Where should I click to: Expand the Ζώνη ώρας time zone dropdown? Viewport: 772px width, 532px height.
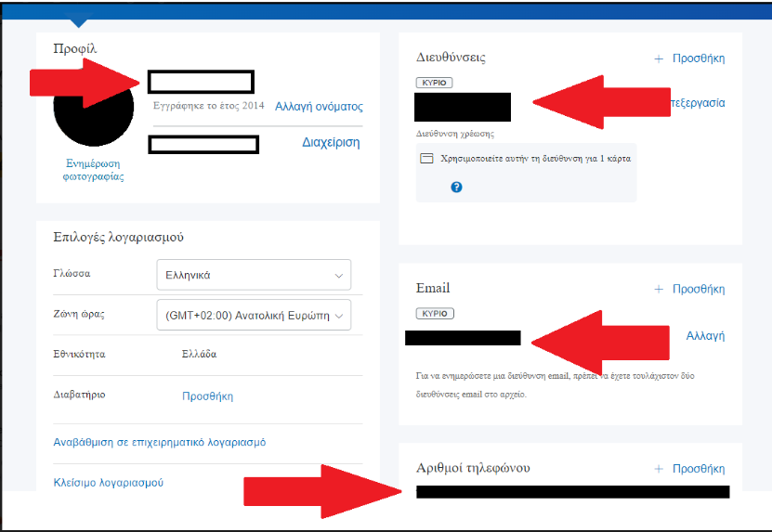254,316
